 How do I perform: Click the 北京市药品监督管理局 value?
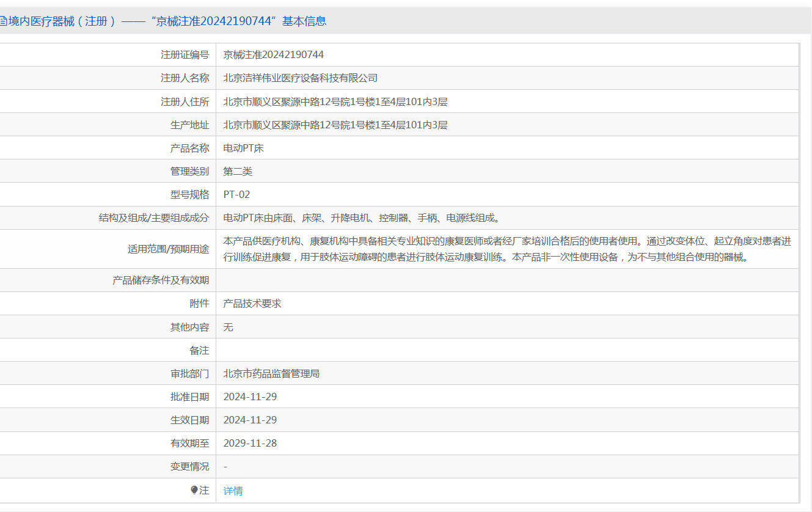point(271,373)
